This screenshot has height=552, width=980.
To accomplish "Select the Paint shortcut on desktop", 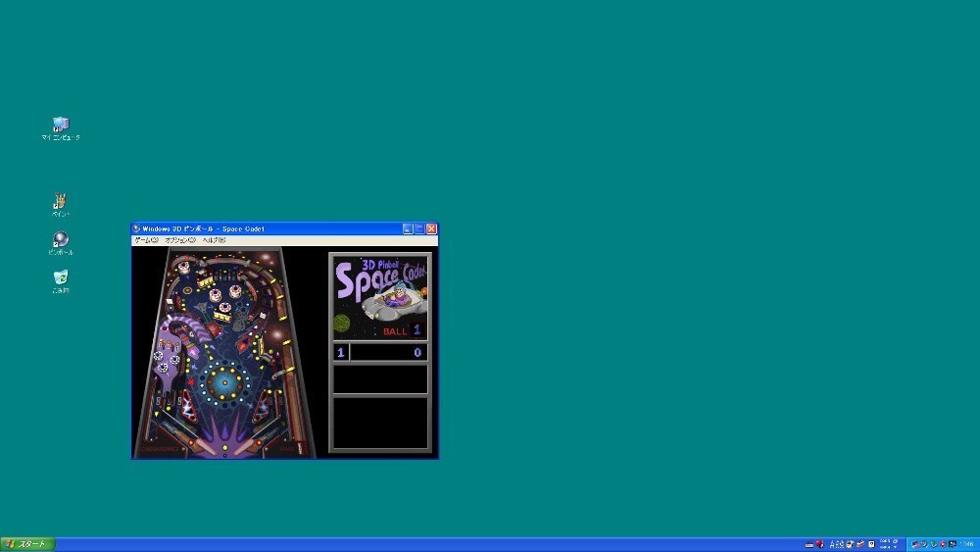I will click(x=60, y=204).
